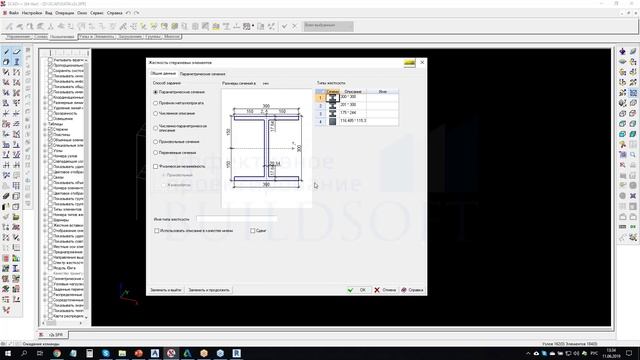Open File Explorer from the taskbar
This screenshot has height=360, width=640.
(122, 353)
